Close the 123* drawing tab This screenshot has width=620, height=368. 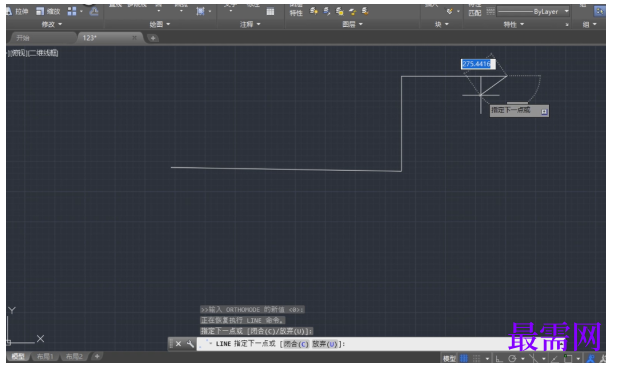pyautogui.click(x=134, y=38)
